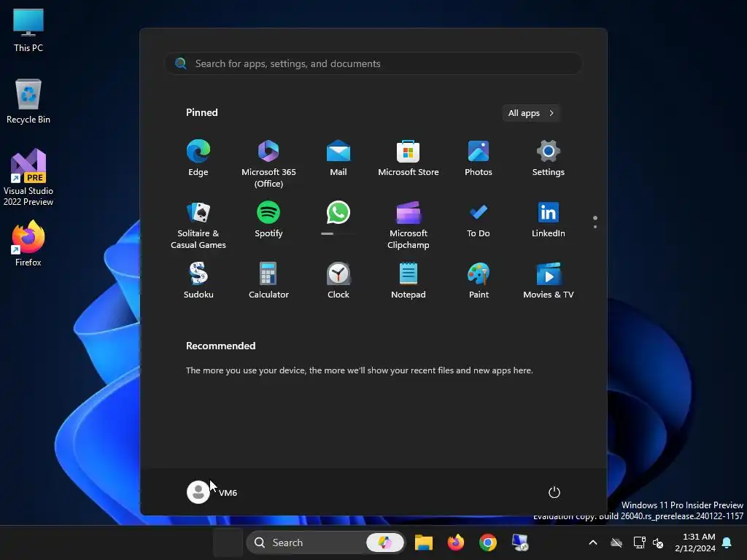This screenshot has width=747, height=560.
Task: Launch Spotify from pinned apps
Action: 268,220
